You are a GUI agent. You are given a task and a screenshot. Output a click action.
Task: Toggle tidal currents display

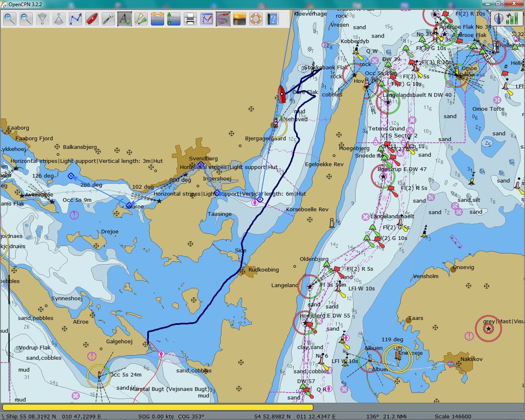157,19
